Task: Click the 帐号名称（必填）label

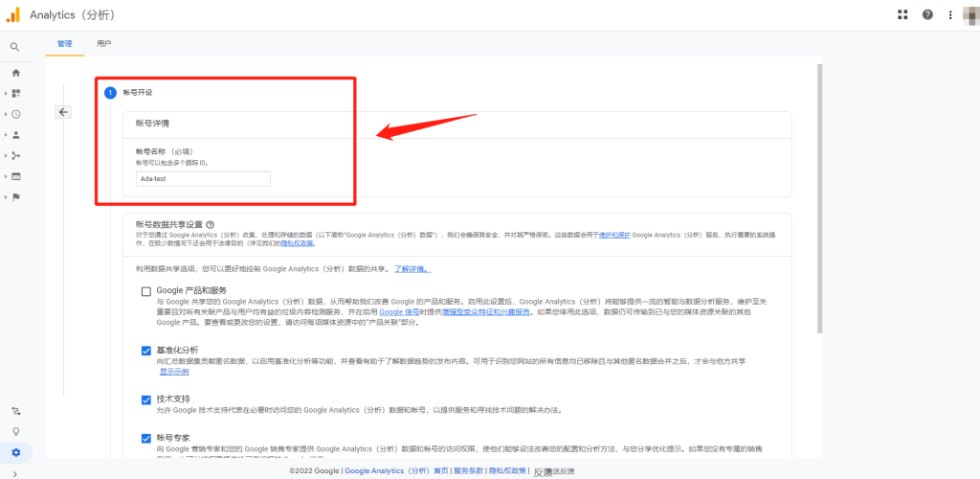Action: pyautogui.click(x=165, y=151)
